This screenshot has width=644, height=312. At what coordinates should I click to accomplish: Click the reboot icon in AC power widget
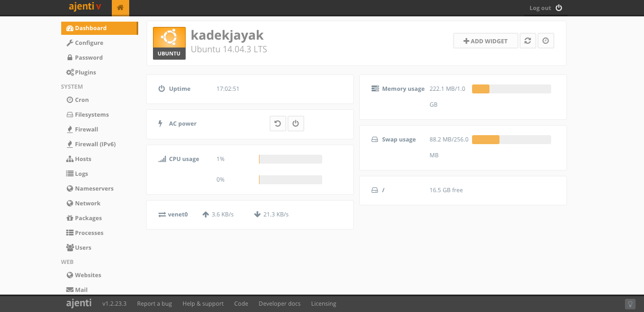tap(277, 124)
